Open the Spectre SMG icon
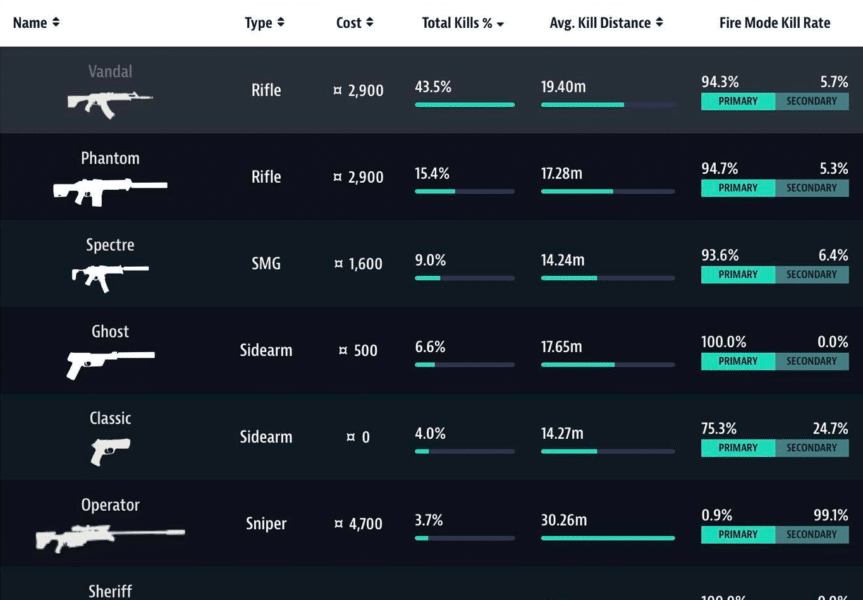The image size is (863, 600). pyautogui.click(x=110, y=278)
